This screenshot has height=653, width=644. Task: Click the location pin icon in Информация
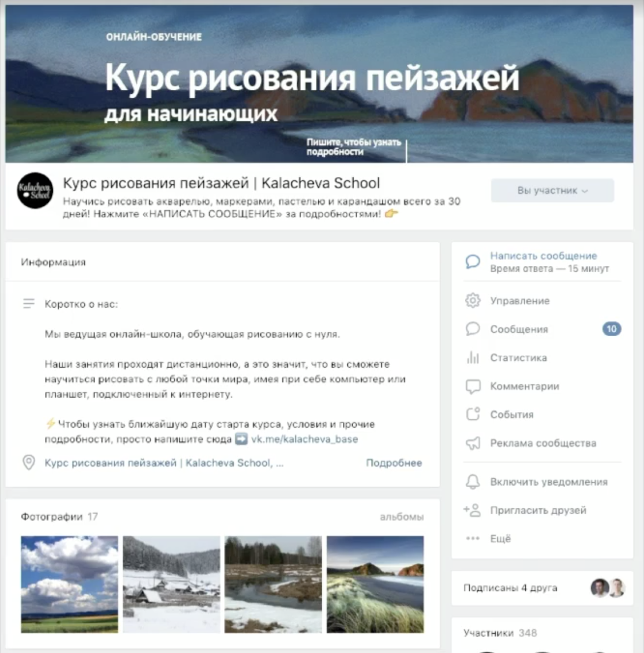[28, 462]
